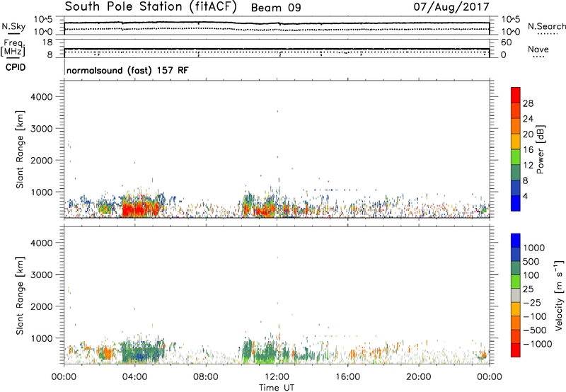Pick the light green 12–16 dB power swatch
This screenshot has height=392, width=566.
(516, 157)
